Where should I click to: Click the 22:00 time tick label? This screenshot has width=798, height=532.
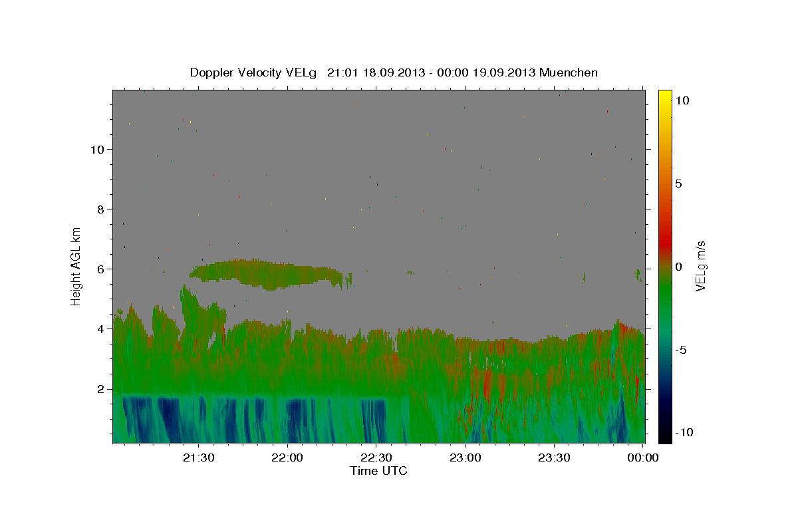pos(287,458)
